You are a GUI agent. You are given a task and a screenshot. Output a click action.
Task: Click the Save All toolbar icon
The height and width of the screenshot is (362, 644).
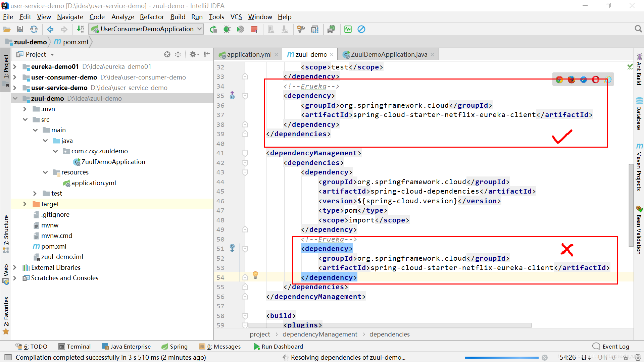point(20,29)
